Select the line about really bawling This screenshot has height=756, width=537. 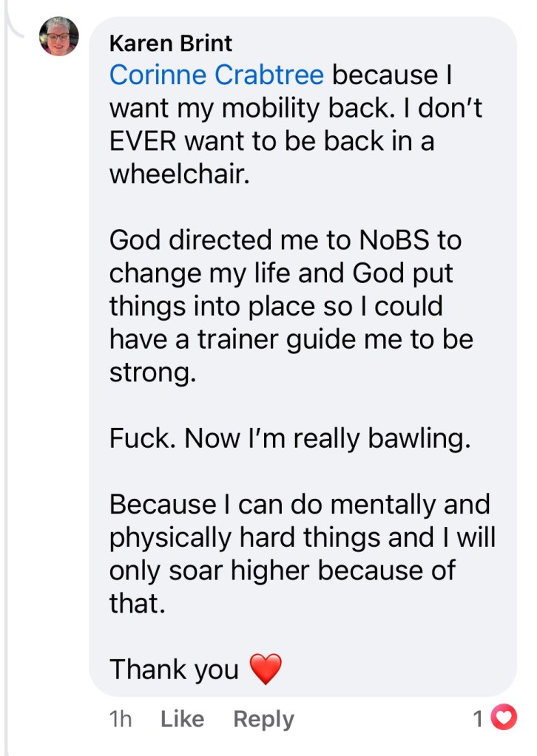click(x=290, y=439)
